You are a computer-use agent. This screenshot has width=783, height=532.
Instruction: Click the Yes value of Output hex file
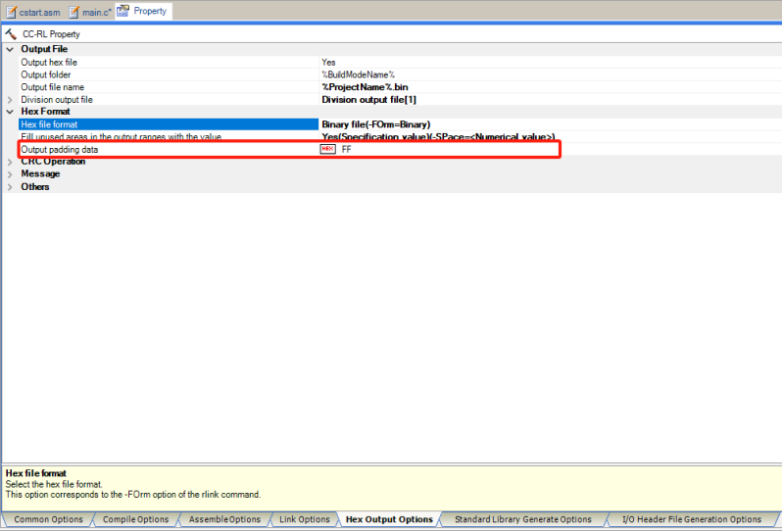pos(328,63)
